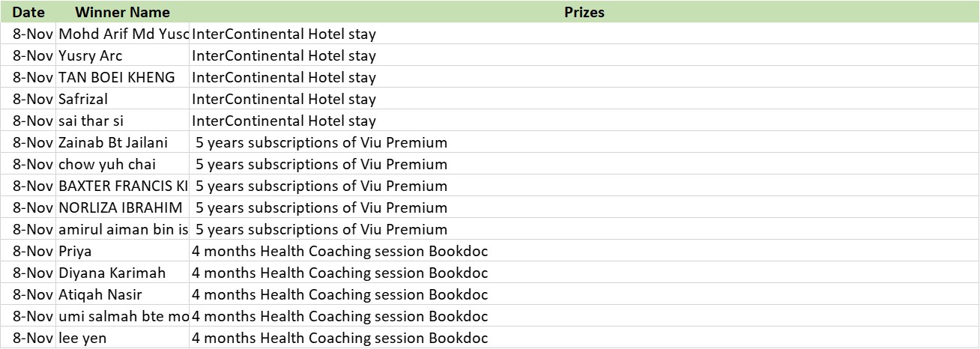980x349 pixels.
Task: Click the Date column header
Action: (28, 12)
